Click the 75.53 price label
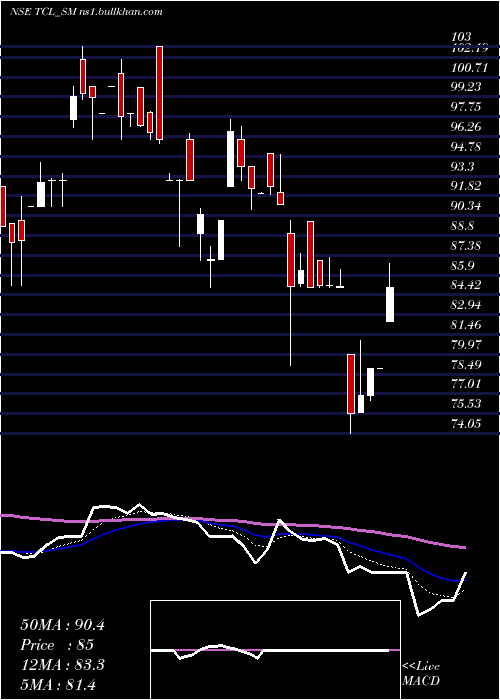The height and width of the screenshot is (700, 500). tap(467, 404)
